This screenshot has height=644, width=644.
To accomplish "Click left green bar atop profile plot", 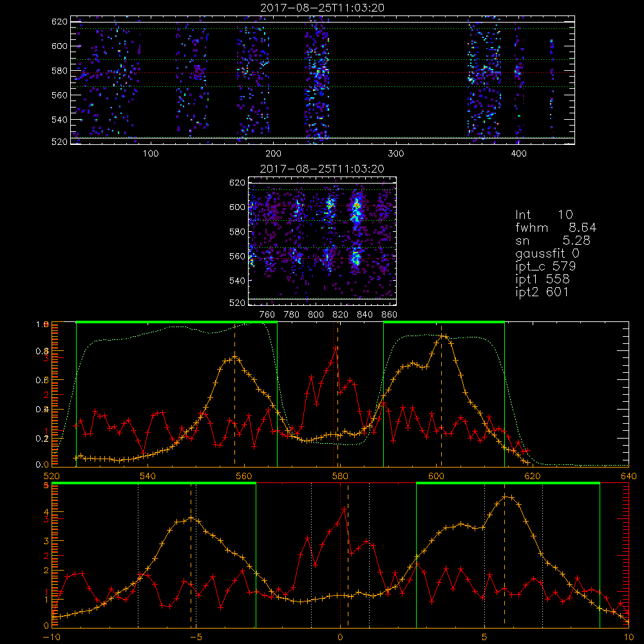I will [176, 322].
